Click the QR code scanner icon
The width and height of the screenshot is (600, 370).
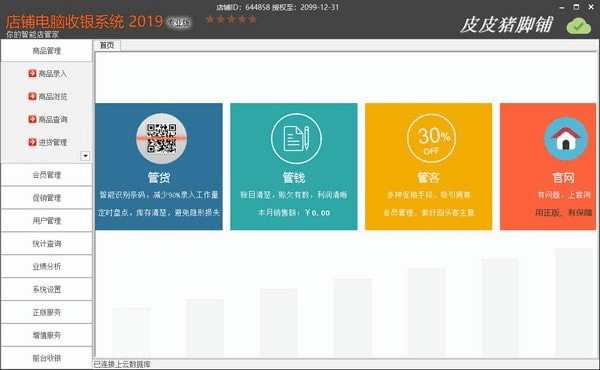tap(161, 139)
